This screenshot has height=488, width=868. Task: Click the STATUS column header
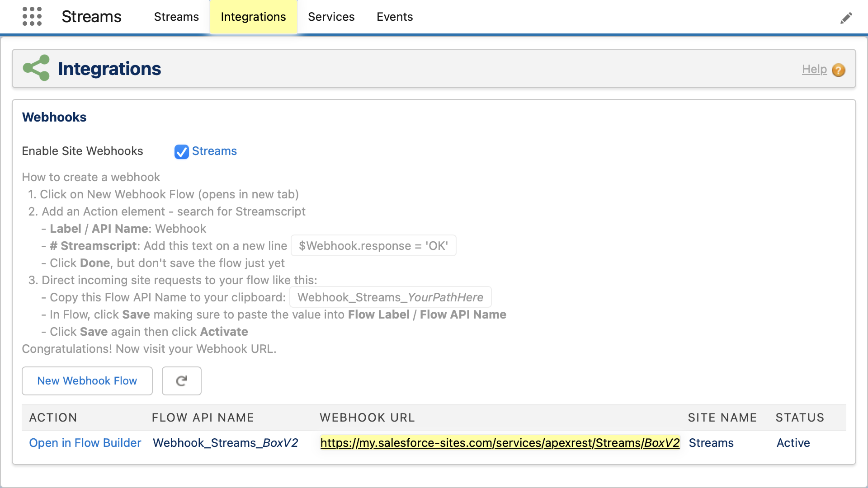[800, 418]
